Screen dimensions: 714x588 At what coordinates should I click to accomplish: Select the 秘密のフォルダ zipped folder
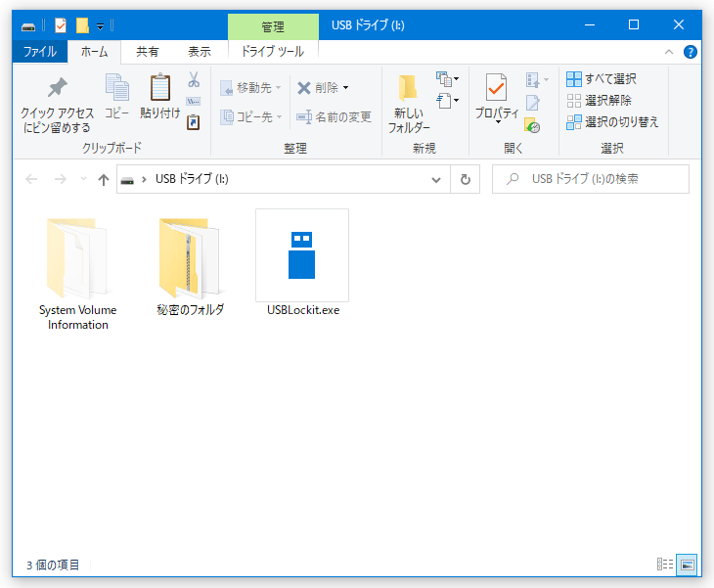click(191, 267)
